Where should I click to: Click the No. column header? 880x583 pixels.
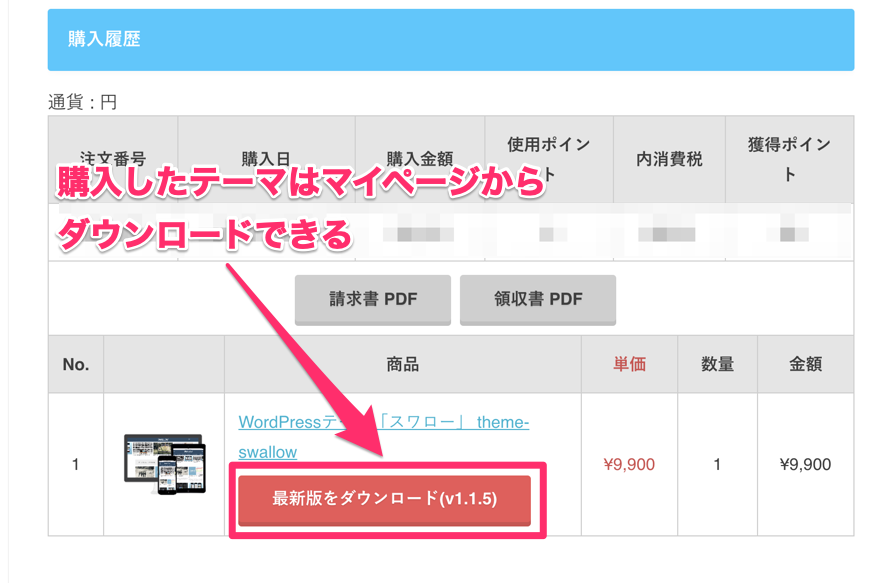74,364
